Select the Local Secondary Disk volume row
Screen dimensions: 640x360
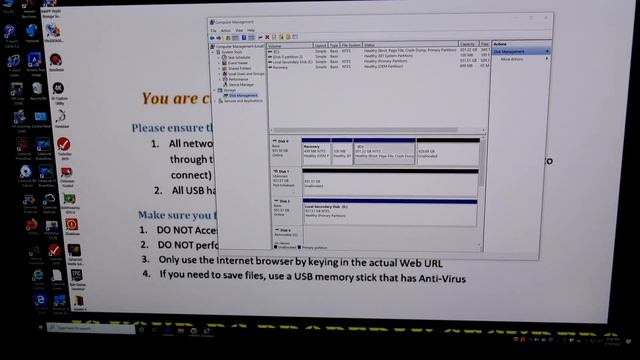coord(378,62)
